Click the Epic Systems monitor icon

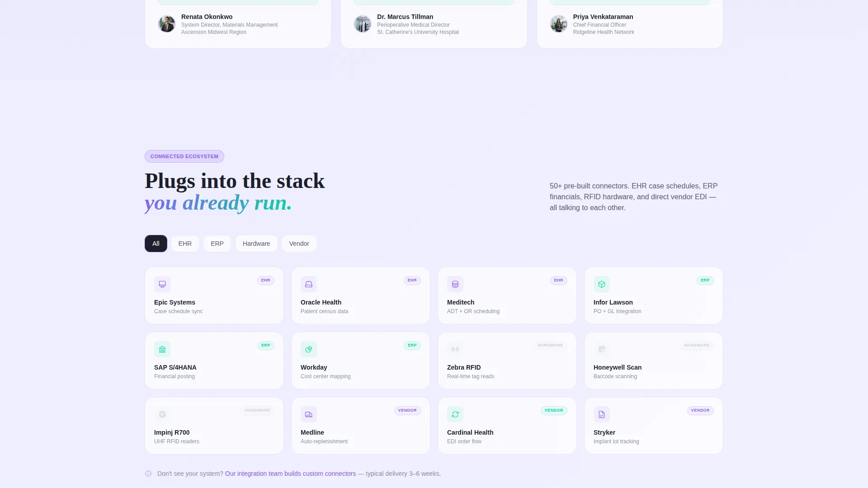point(162,284)
